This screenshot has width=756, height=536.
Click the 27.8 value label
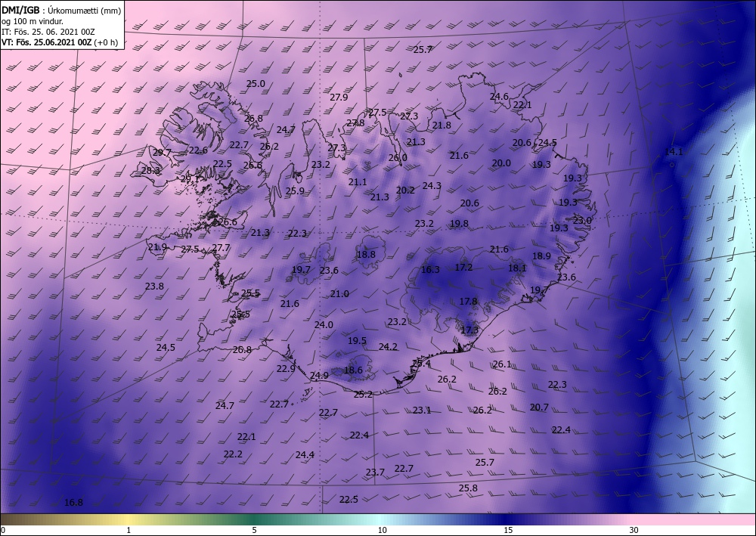pos(355,122)
